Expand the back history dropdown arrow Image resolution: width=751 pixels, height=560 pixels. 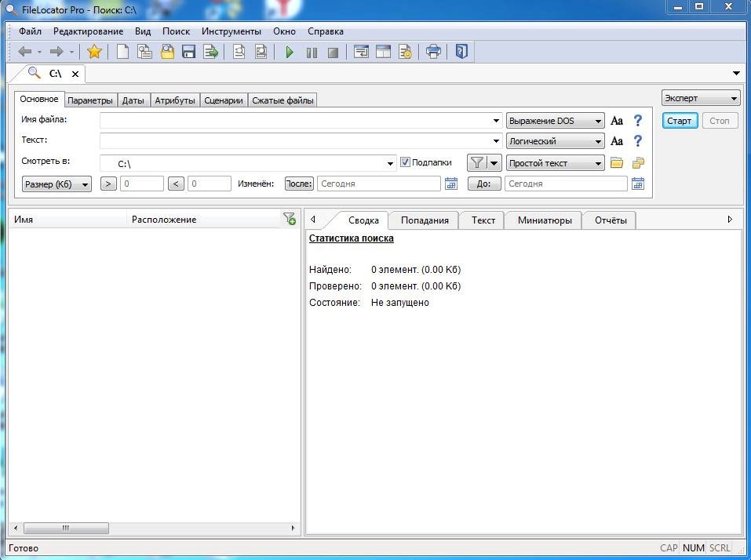pyautogui.click(x=39, y=53)
